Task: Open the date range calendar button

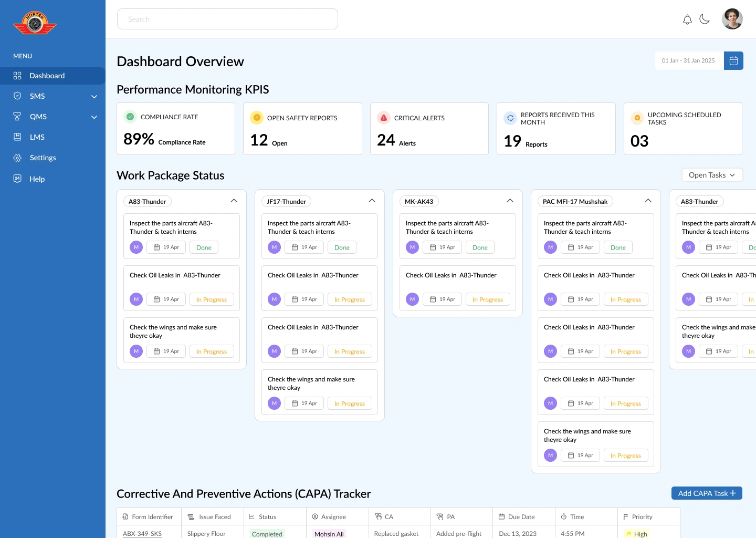Action: point(733,60)
